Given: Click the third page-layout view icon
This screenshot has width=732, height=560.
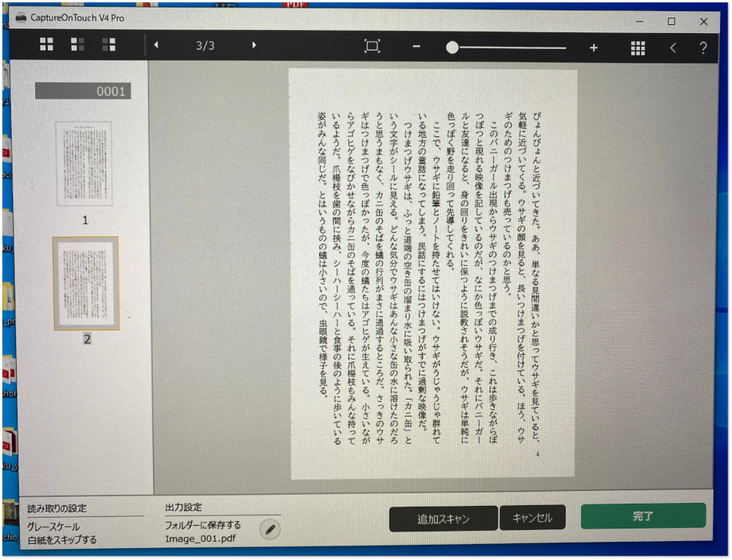Looking at the screenshot, I should click(x=109, y=45).
